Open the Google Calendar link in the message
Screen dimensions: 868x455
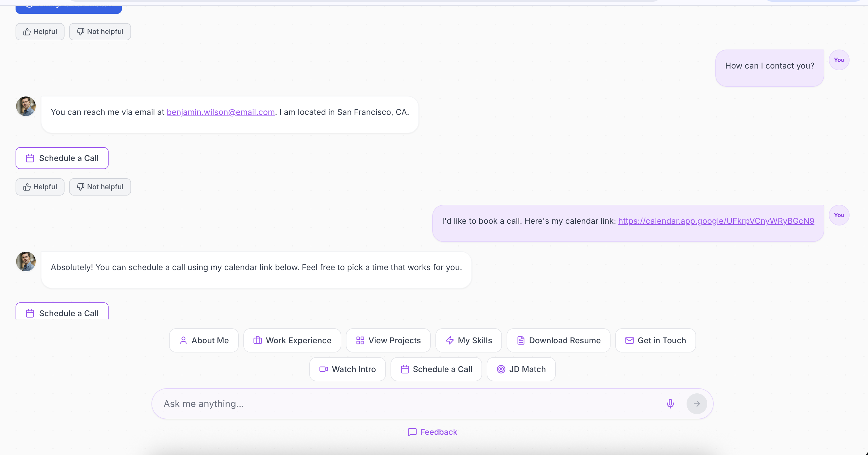(x=716, y=221)
